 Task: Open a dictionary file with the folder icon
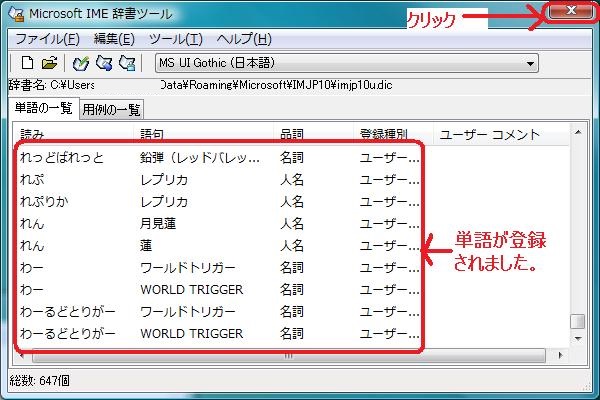pyautogui.click(x=50, y=63)
